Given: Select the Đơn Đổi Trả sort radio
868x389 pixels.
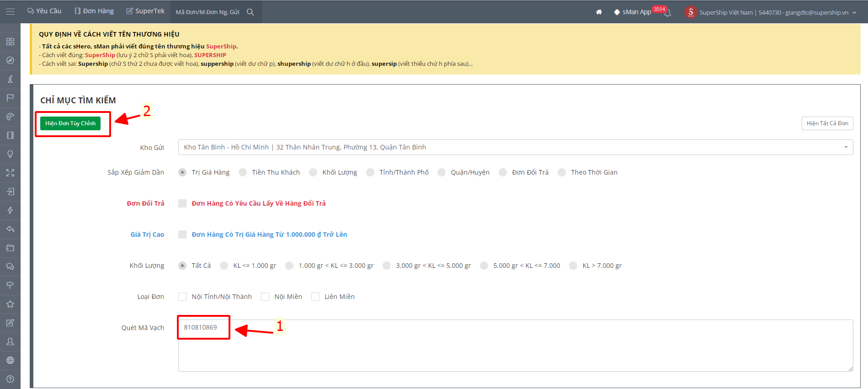Looking at the screenshot, I should click(503, 172).
